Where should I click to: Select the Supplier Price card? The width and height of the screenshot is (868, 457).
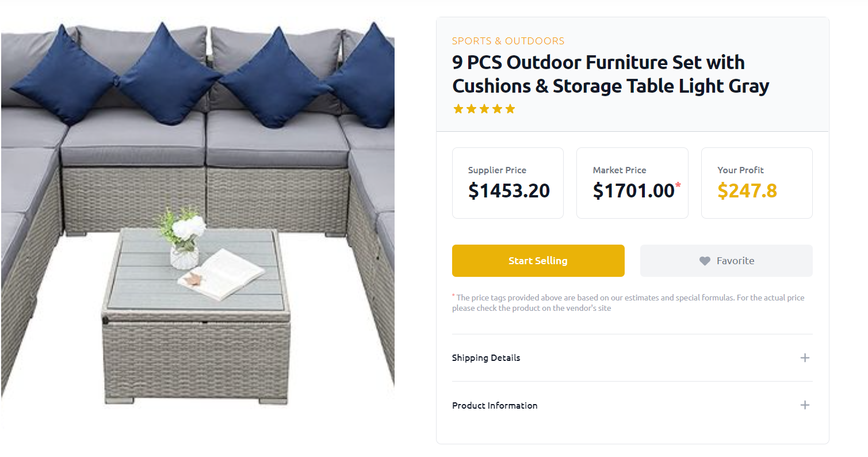508,183
